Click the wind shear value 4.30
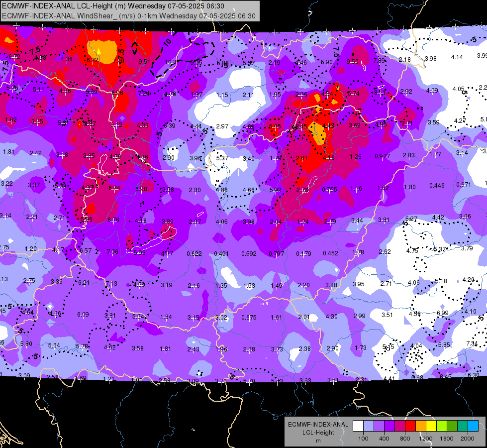The image size is (487, 448). point(332,317)
